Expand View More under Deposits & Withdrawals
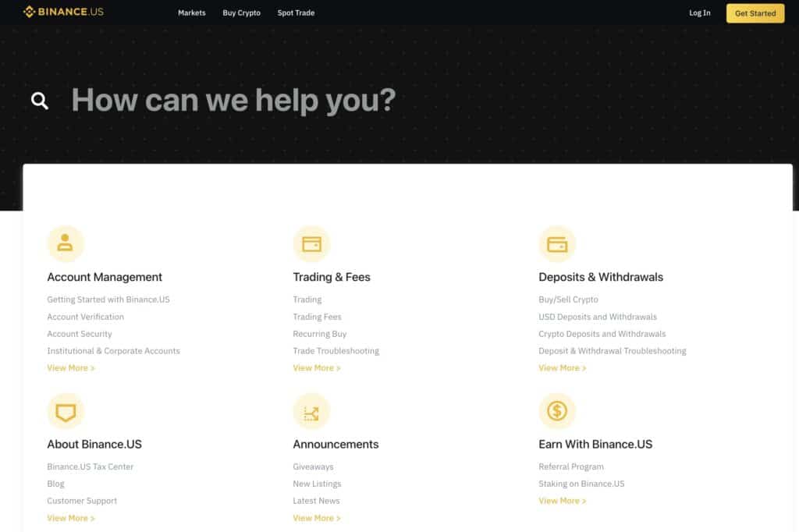Image resolution: width=799 pixels, height=532 pixels. 562,368
